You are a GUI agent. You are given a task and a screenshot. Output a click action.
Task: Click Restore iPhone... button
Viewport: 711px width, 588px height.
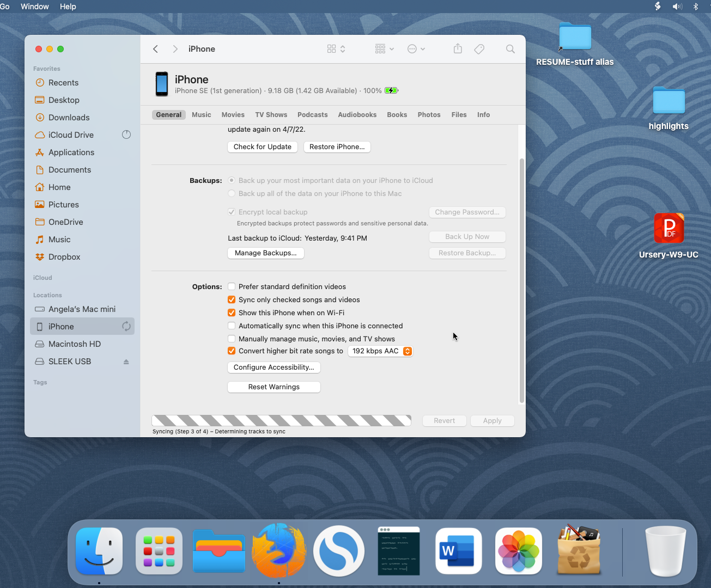coord(337,147)
